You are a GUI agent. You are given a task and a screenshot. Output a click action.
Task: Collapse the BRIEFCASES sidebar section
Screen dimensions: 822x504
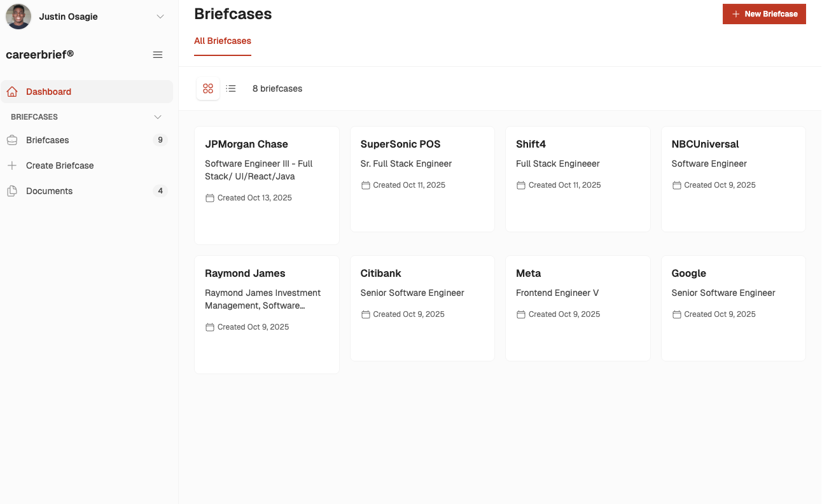point(158,117)
